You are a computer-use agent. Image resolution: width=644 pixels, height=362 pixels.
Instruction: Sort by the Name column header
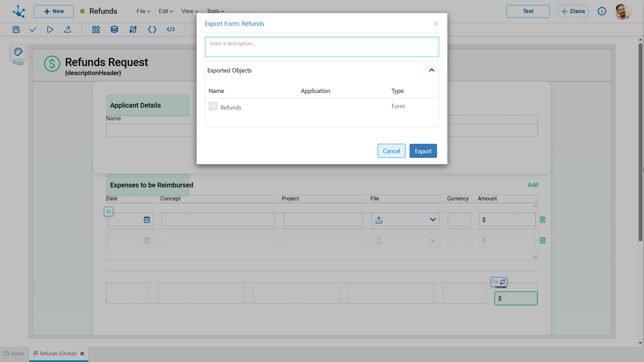click(216, 91)
